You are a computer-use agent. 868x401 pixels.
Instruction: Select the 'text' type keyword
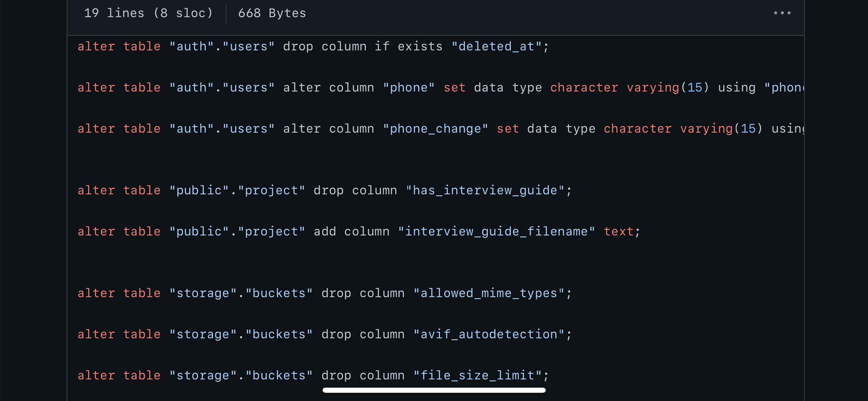pos(619,231)
